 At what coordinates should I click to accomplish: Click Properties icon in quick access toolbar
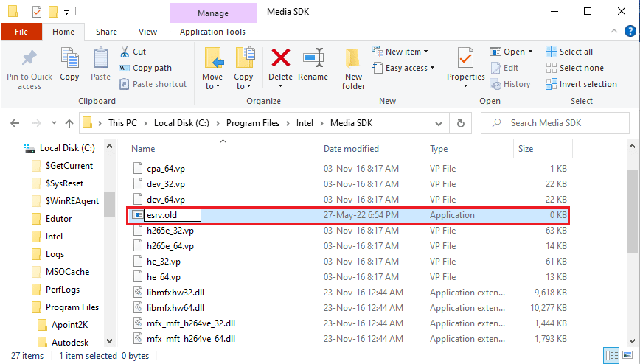37,12
